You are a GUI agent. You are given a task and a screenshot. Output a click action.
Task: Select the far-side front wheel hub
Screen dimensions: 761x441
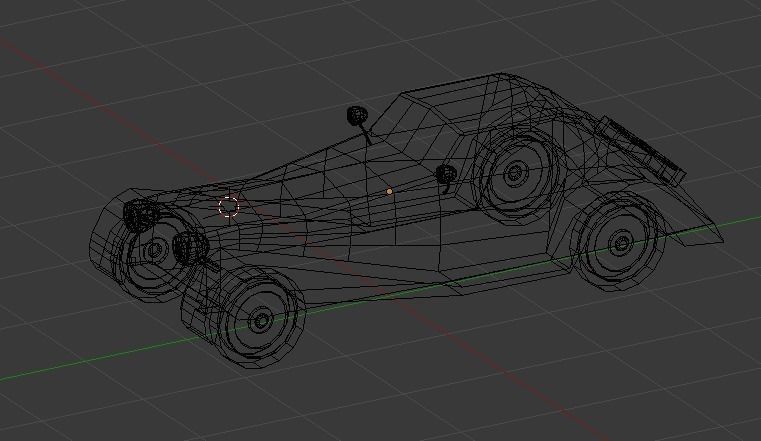click(155, 250)
